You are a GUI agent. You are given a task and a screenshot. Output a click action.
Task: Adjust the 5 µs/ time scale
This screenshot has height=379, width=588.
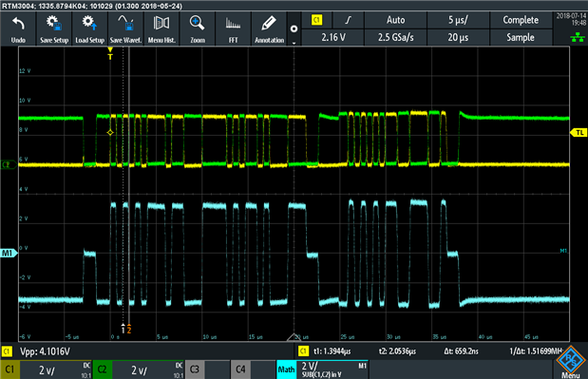pyautogui.click(x=458, y=20)
